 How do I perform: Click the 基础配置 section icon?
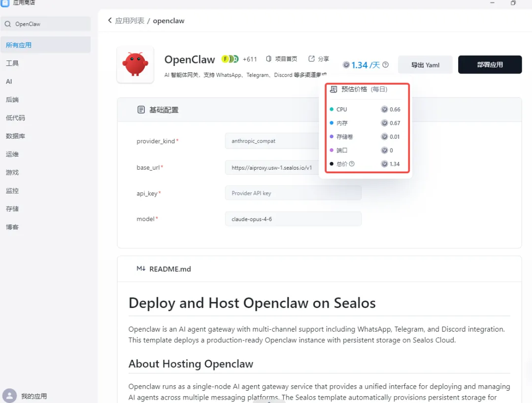click(x=141, y=110)
